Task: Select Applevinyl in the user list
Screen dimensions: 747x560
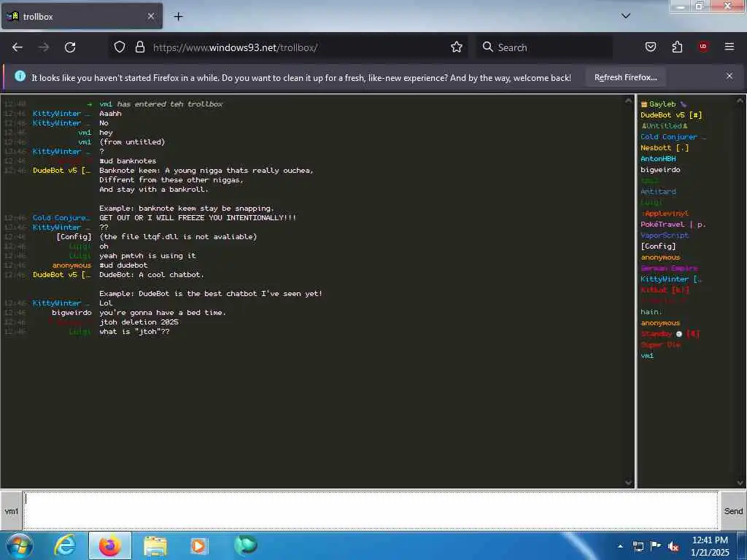Action: (x=665, y=214)
